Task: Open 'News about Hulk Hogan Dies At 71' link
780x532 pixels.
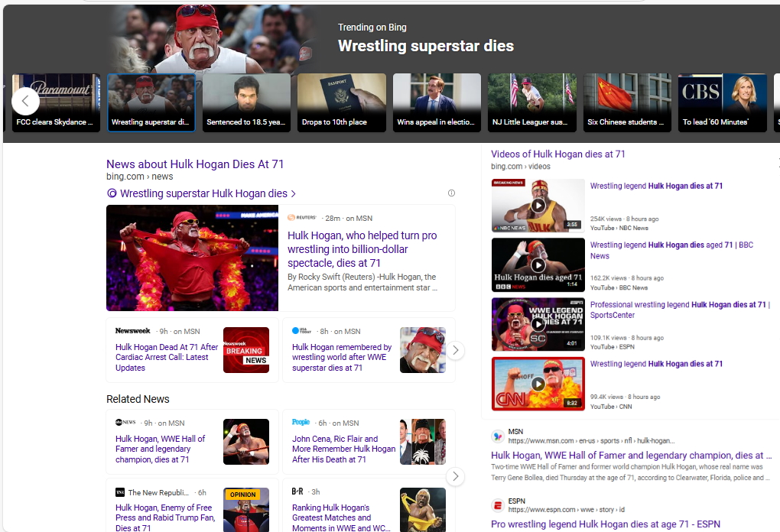Action: pyautogui.click(x=195, y=164)
